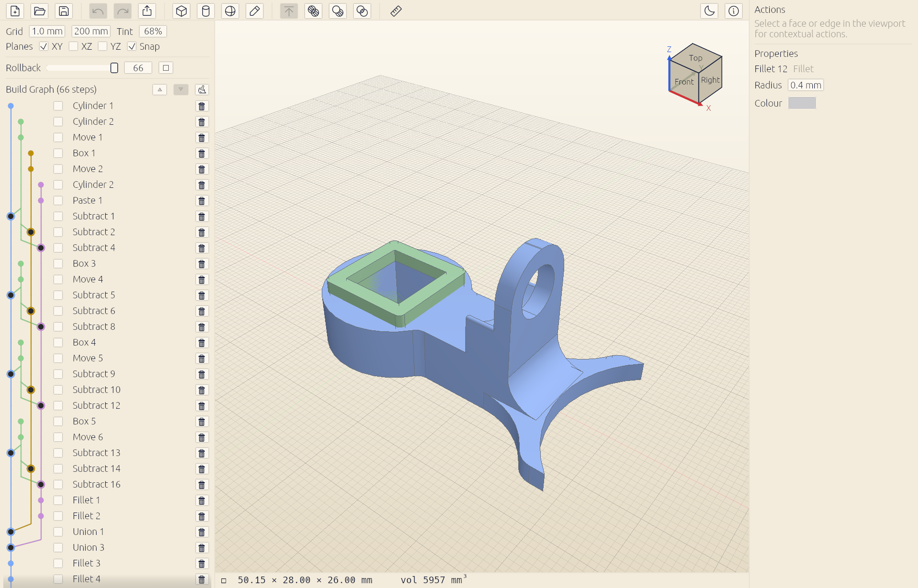Click the Radius 0.4 mm field

[x=806, y=85]
